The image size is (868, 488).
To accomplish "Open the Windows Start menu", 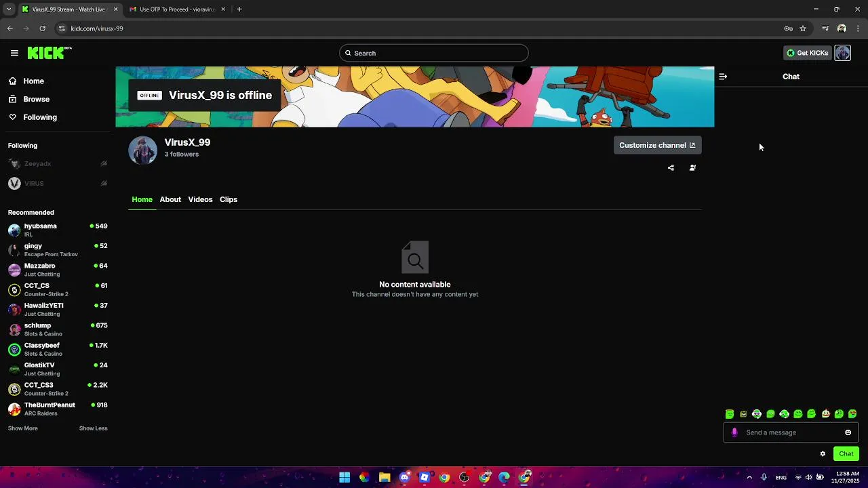I will [344, 477].
